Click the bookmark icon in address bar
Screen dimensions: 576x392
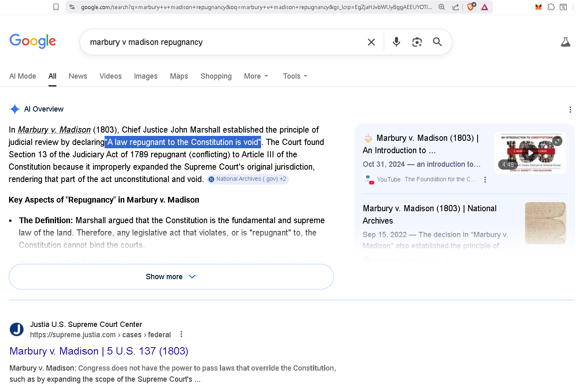coord(56,7)
